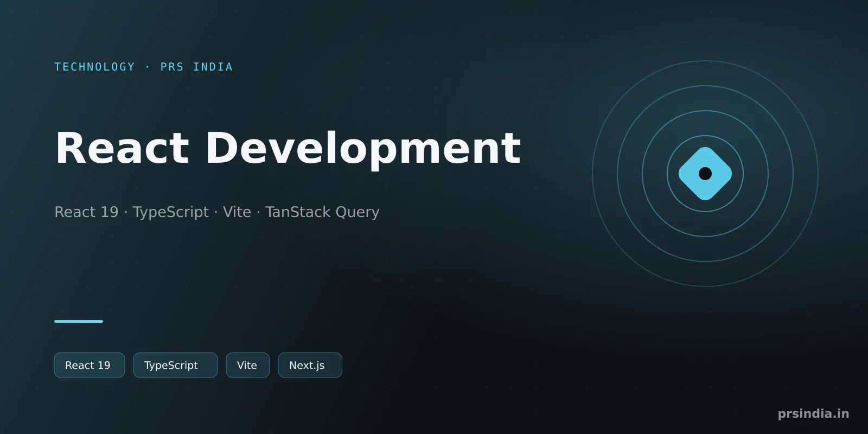The image size is (868, 434).
Task: Click the subtitle beginning 'React 19 · TypeScript'
Action: point(217,212)
